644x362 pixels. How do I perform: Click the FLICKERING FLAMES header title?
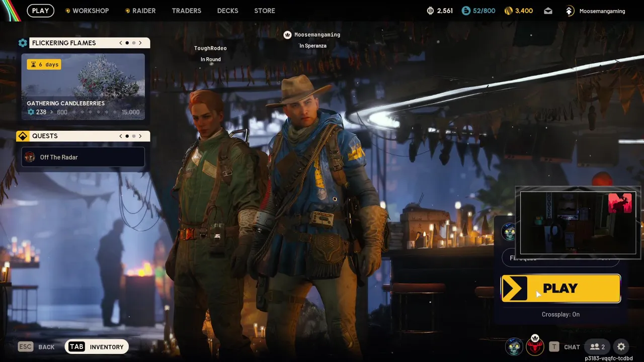[64, 43]
